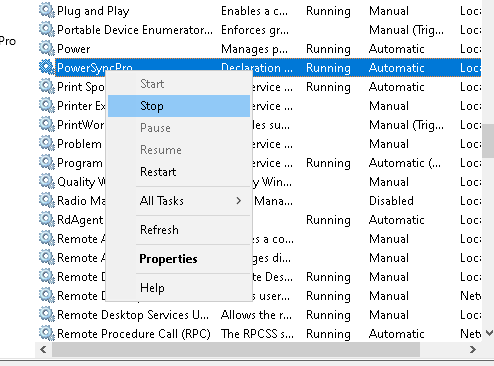Select Remote Procedure Call (RPC) name
This screenshot has height=366, width=494.
(134, 334)
